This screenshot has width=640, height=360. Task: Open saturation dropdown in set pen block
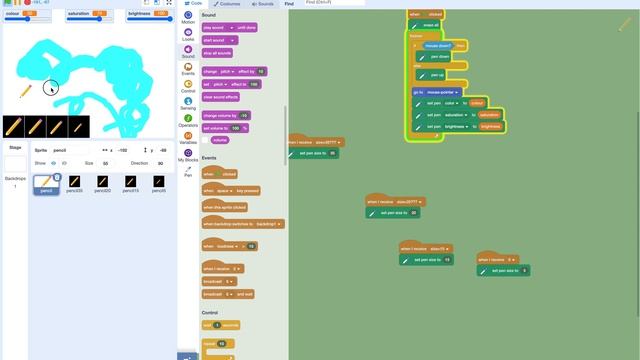[456, 115]
